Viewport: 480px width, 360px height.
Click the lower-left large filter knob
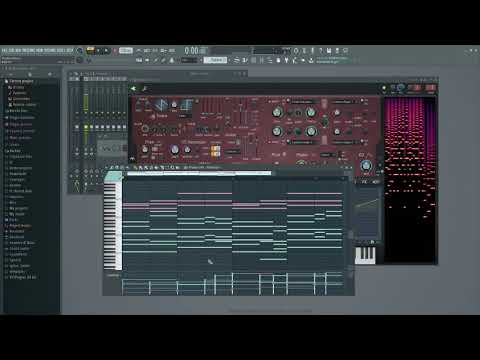[277, 131]
